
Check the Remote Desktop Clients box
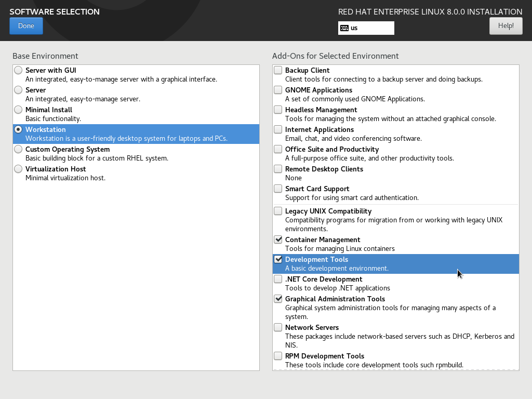[278, 168]
